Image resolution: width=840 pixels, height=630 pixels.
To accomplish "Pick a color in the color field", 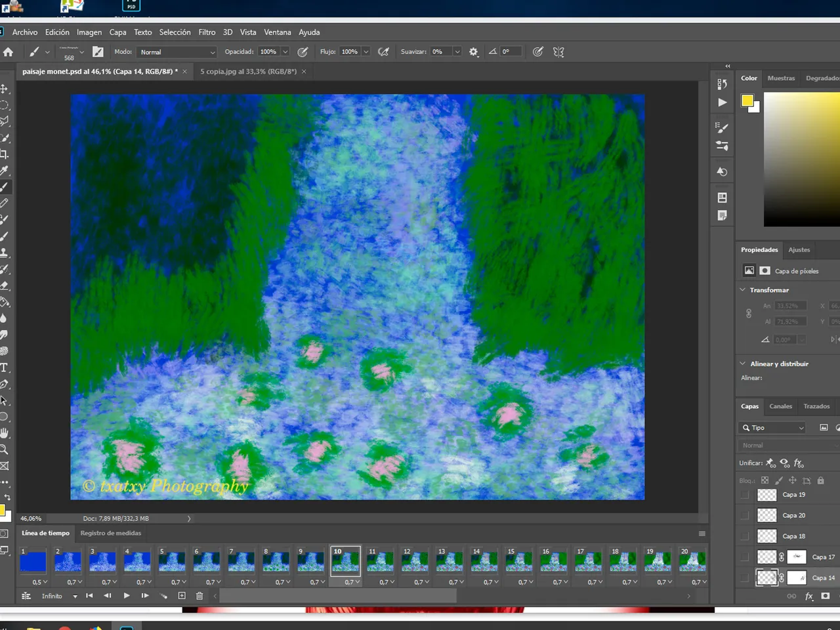I will pyautogui.click(x=802, y=159).
